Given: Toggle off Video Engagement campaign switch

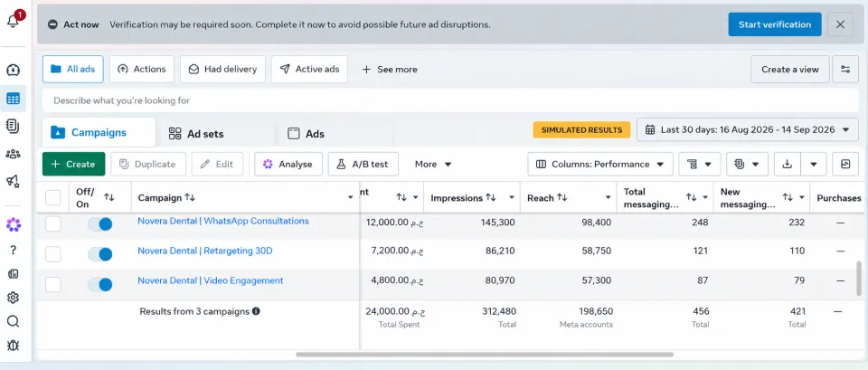Looking at the screenshot, I should [x=100, y=284].
